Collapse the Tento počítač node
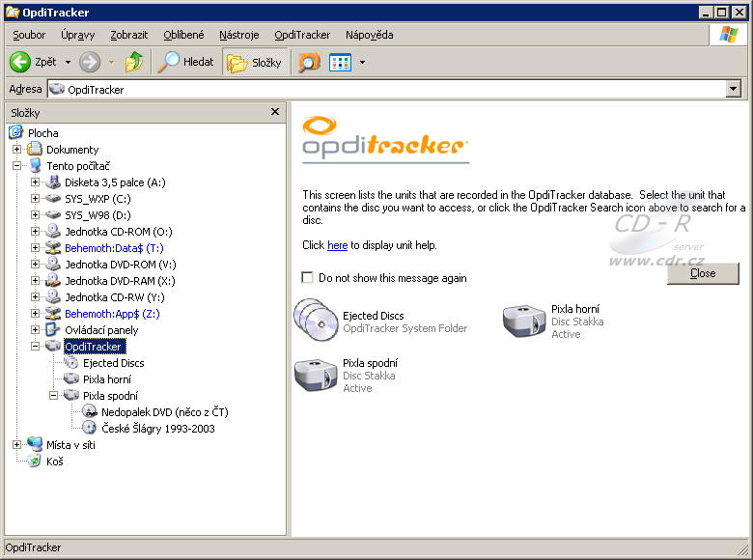Image resolution: width=753 pixels, height=560 pixels. tap(16, 166)
